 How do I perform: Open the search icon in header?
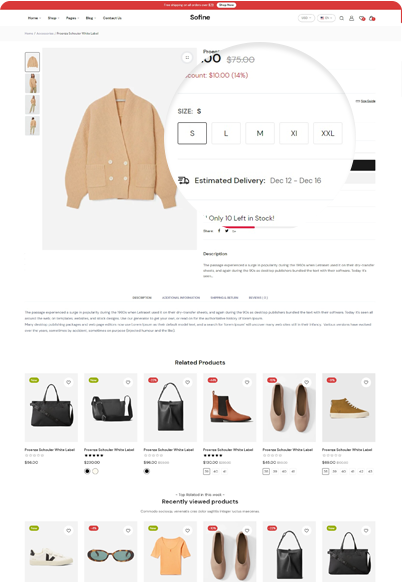pos(341,18)
